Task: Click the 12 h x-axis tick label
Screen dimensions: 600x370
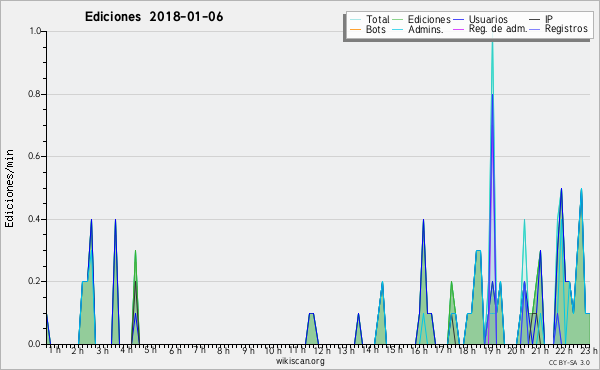Action: (x=322, y=350)
